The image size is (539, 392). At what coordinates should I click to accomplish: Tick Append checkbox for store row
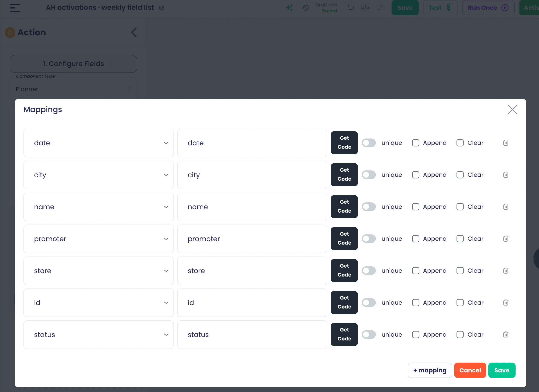416,271
